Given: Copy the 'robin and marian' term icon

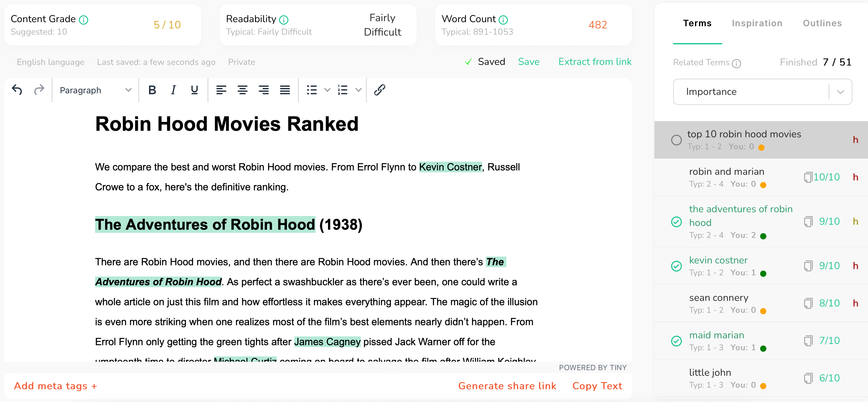Looking at the screenshot, I should (x=808, y=177).
